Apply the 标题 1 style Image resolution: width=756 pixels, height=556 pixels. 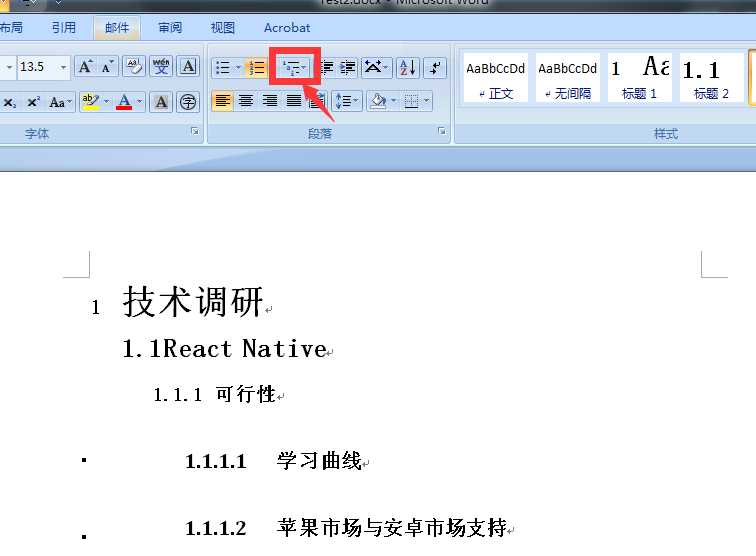point(639,78)
